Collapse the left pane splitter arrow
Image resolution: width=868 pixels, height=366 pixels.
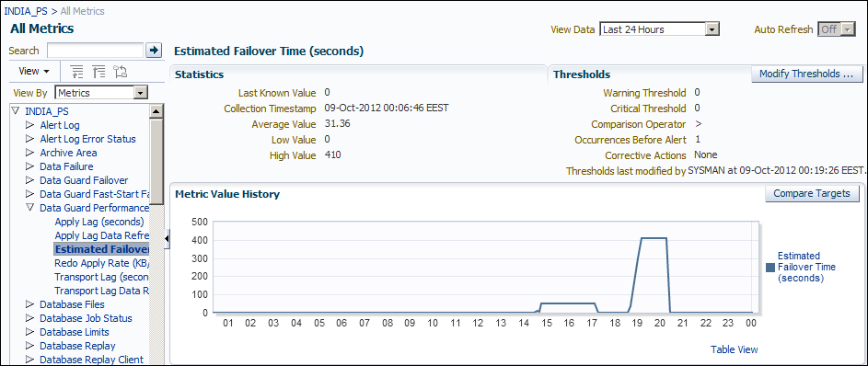[168, 238]
